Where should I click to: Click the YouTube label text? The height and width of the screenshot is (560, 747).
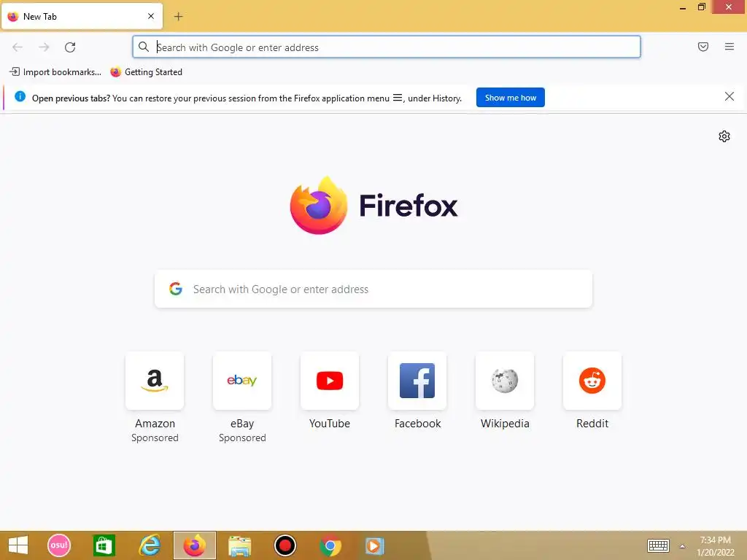tap(330, 424)
